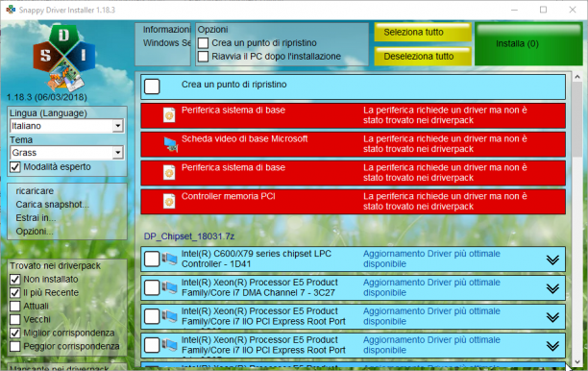Image resolution: width=588 pixels, height=371 pixels.
Task: Maximize the Snappy Driver Installer window
Action: coord(543,10)
